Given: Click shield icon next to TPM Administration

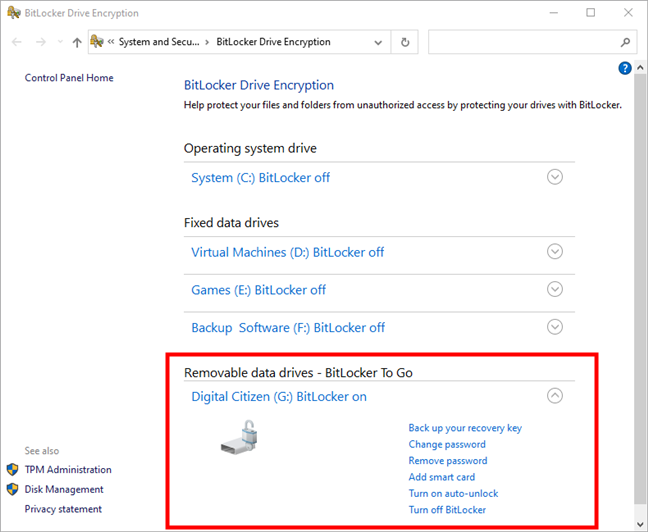Looking at the screenshot, I should (x=12, y=470).
